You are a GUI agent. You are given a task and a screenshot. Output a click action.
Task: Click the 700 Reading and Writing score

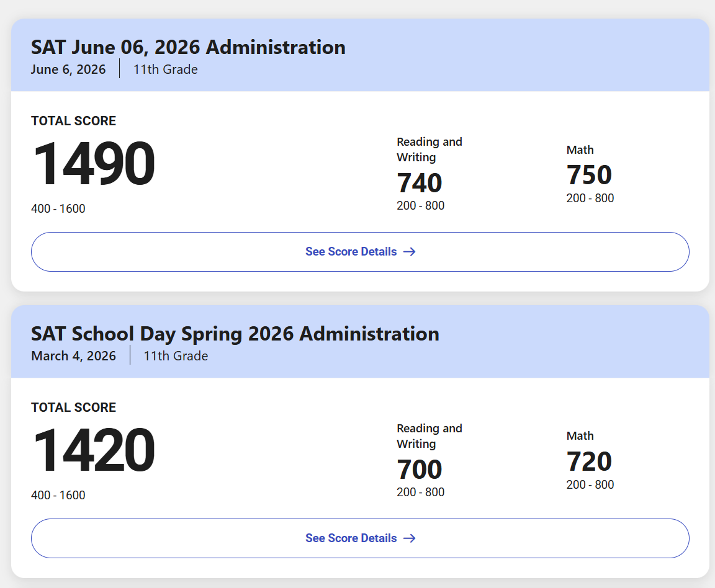[x=419, y=470]
